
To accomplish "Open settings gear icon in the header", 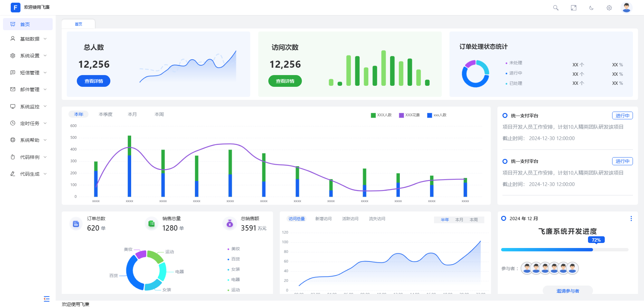I will [609, 8].
